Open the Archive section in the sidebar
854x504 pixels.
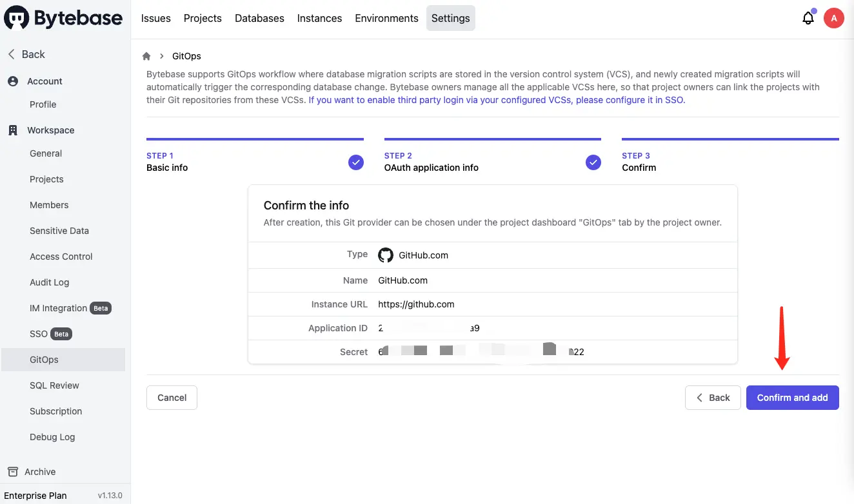39,471
